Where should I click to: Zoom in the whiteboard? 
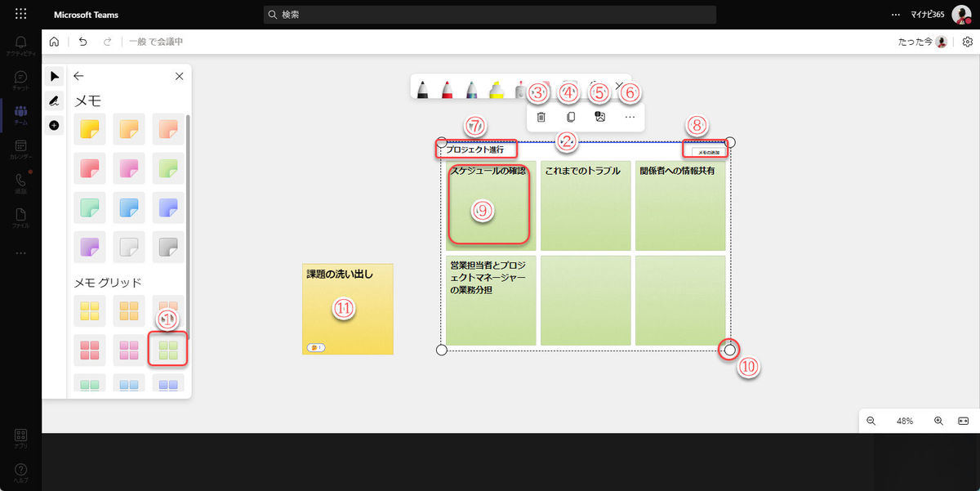(938, 421)
